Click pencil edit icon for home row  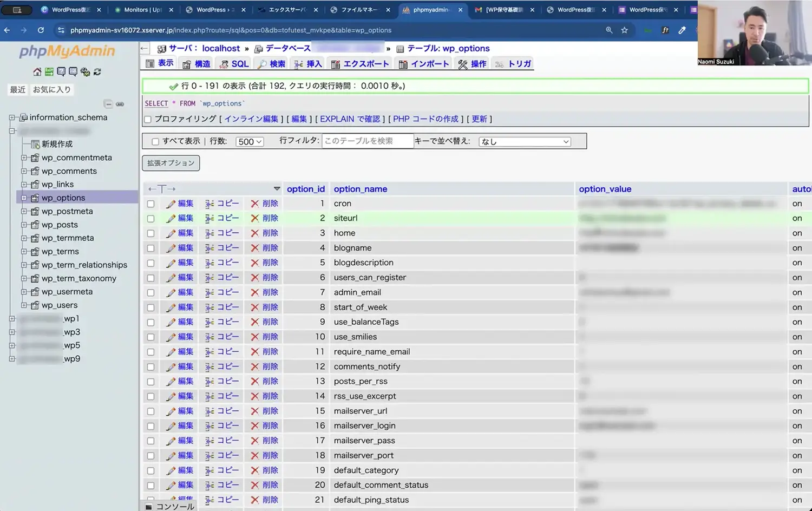point(171,233)
